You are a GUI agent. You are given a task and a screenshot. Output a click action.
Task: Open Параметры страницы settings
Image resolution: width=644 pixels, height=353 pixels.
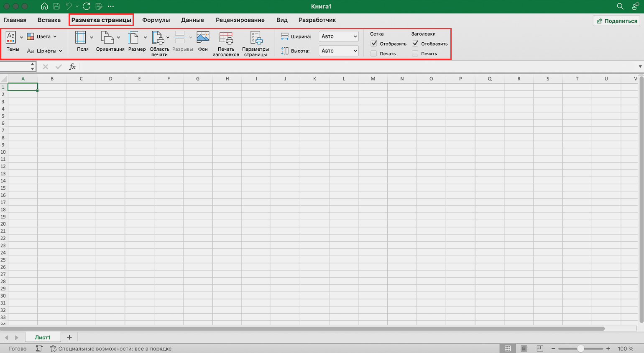click(x=256, y=38)
